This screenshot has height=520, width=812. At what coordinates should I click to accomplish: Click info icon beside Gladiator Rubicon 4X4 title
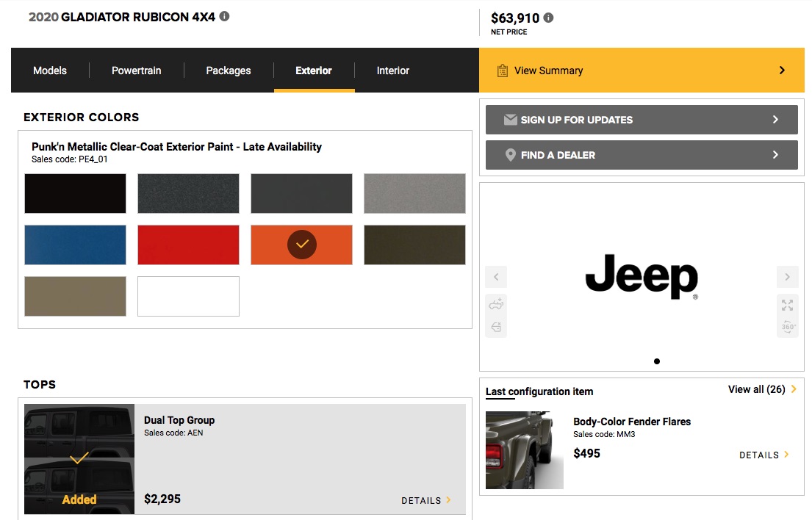[x=224, y=16]
